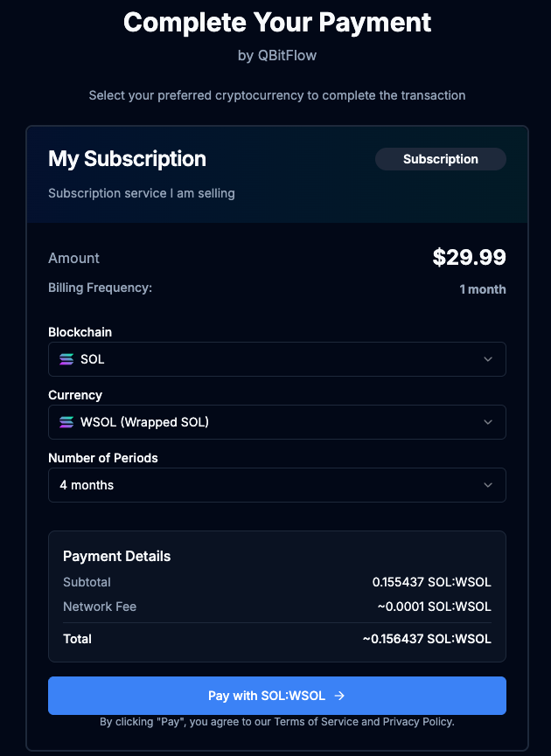Select the My Subscription heading

pyautogui.click(x=127, y=159)
